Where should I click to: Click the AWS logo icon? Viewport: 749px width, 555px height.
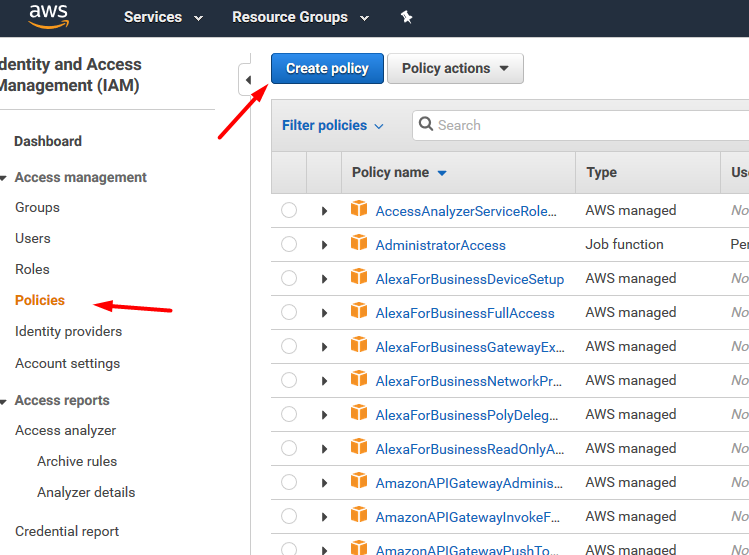pos(49,17)
